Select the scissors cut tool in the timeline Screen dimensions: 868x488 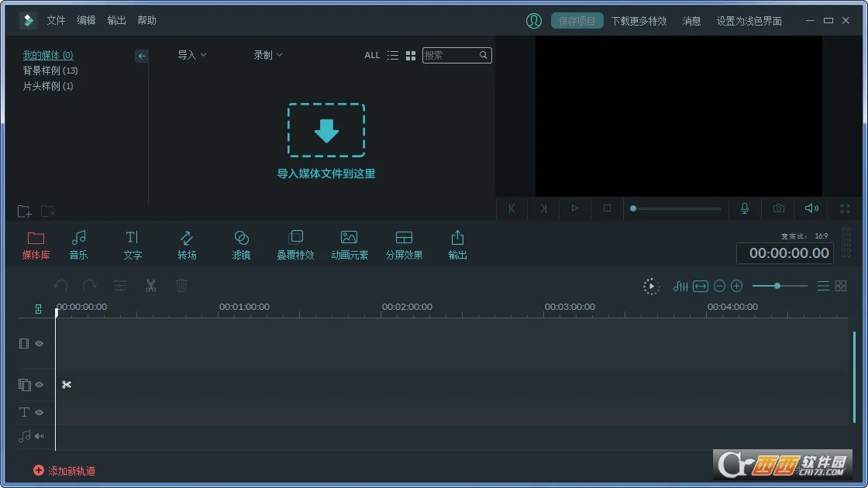point(150,286)
